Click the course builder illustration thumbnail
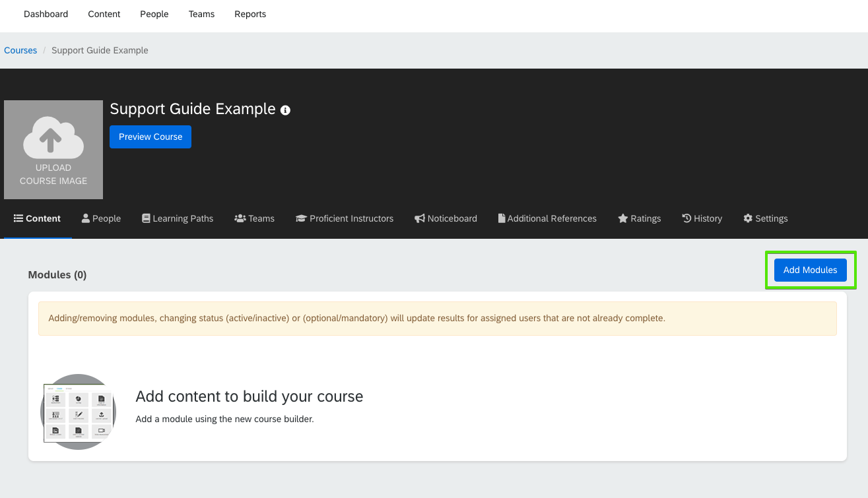Viewport: 868px width, 498px height. click(78, 412)
